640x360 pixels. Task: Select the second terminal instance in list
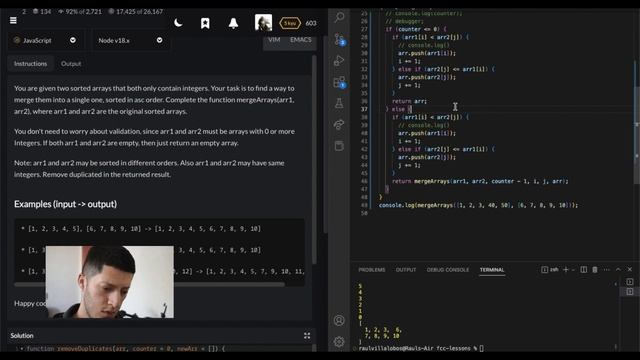(630, 292)
